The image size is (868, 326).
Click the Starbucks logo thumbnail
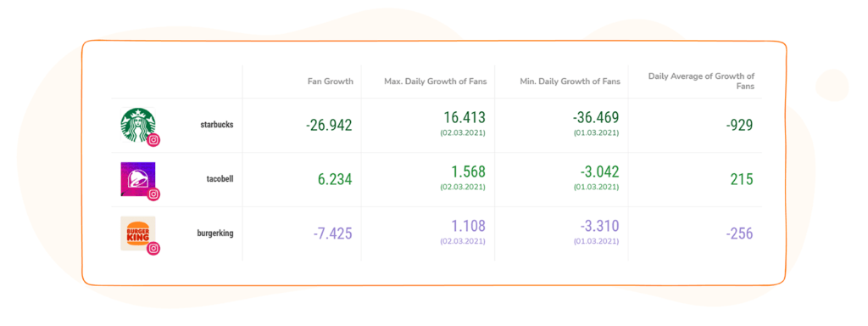pos(138,125)
